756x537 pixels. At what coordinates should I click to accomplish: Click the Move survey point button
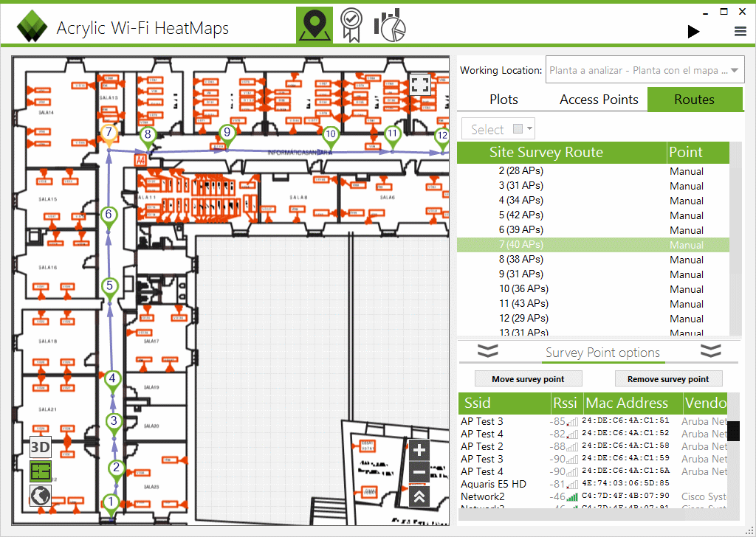[528, 379]
